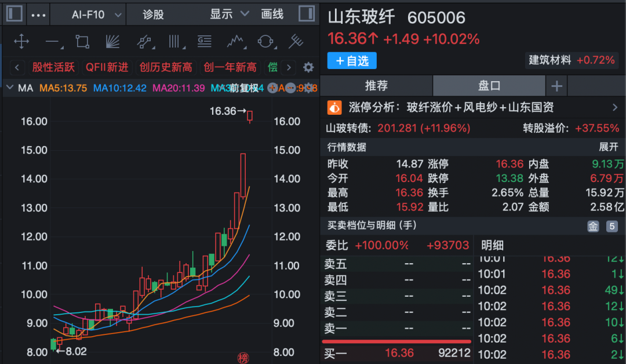The height and width of the screenshot is (364, 626).
Task: Open the 诊股 stock diagnosis menu
Action: tap(153, 14)
